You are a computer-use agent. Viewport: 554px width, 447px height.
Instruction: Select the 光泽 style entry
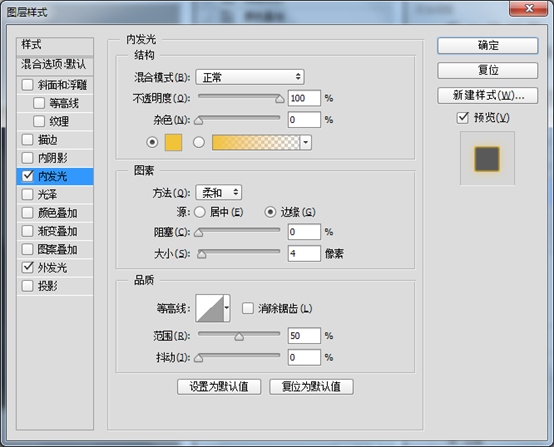tap(55, 194)
